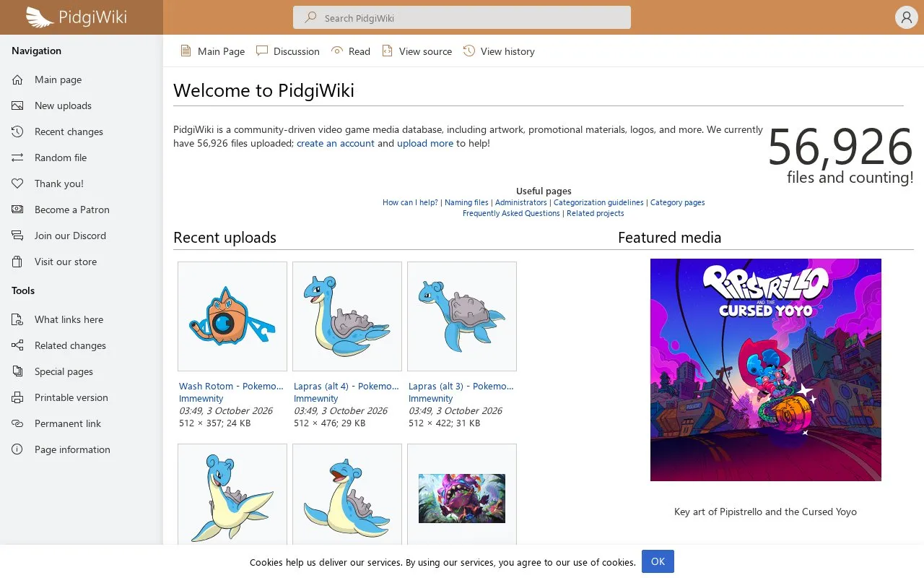Accept cookies with the OK button
Image resolution: width=924 pixels, height=578 pixels.
(658, 561)
